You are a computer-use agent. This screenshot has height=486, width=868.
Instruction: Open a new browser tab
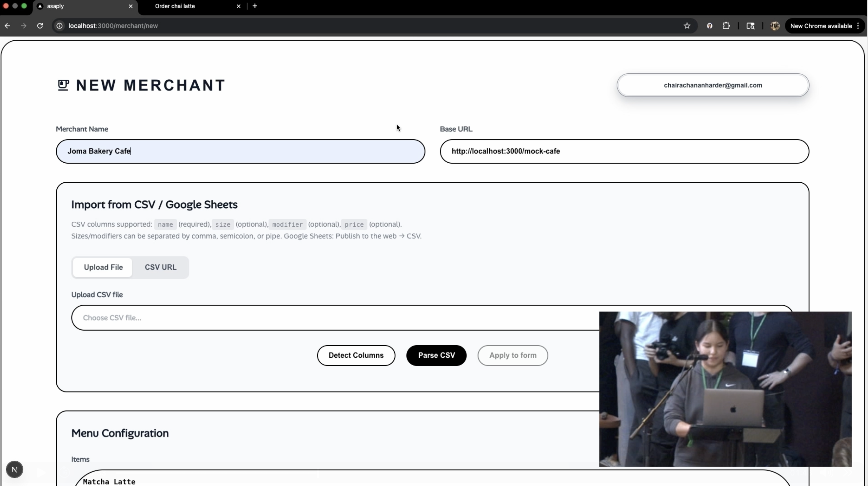click(255, 6)
